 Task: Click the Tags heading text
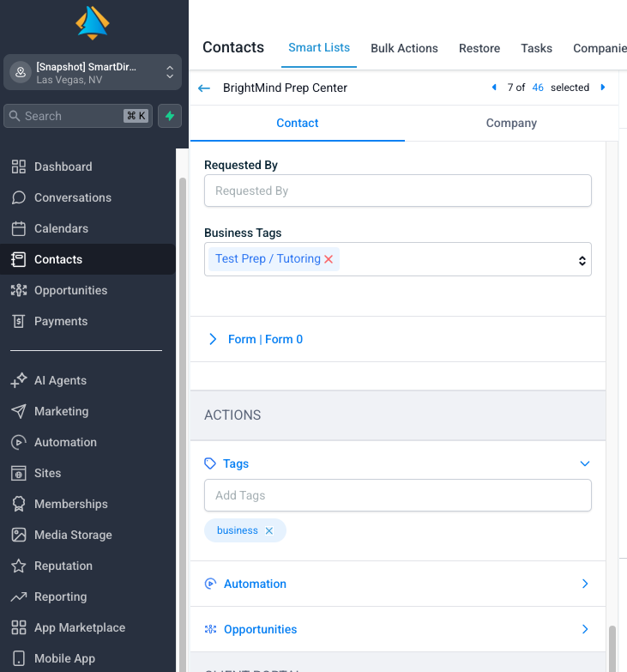[236, 463]
